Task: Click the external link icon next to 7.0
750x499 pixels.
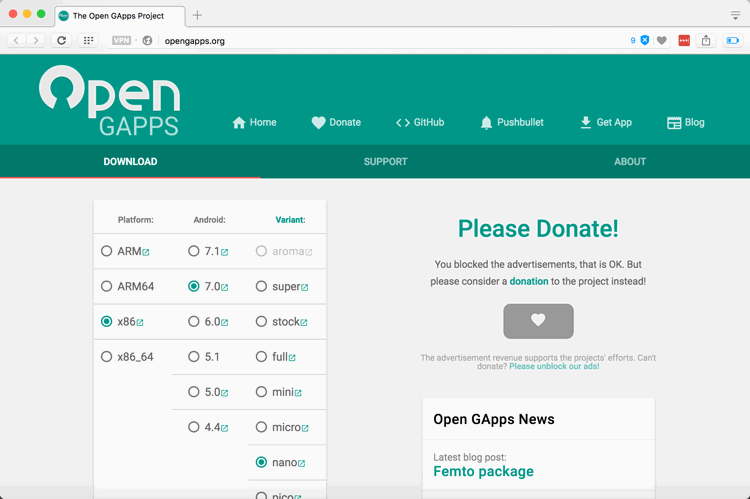Action: click(x=224, y=288)
